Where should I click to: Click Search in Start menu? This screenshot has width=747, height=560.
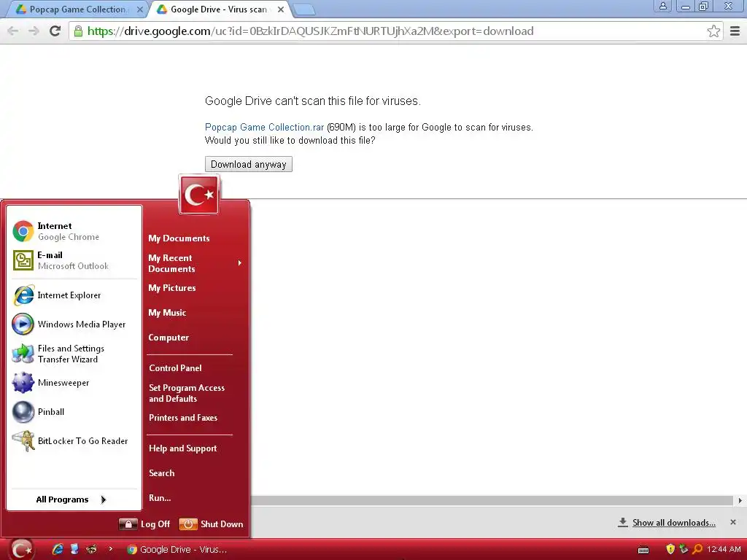(162, 473)
